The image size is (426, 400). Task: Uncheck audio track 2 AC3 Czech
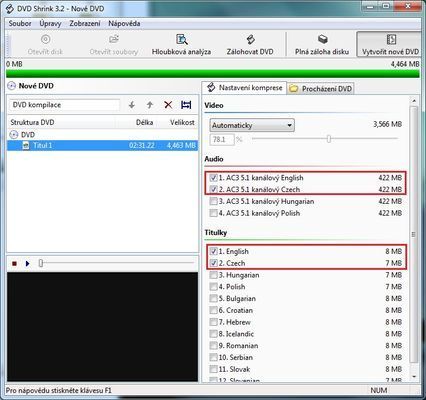tap(213, 189)
